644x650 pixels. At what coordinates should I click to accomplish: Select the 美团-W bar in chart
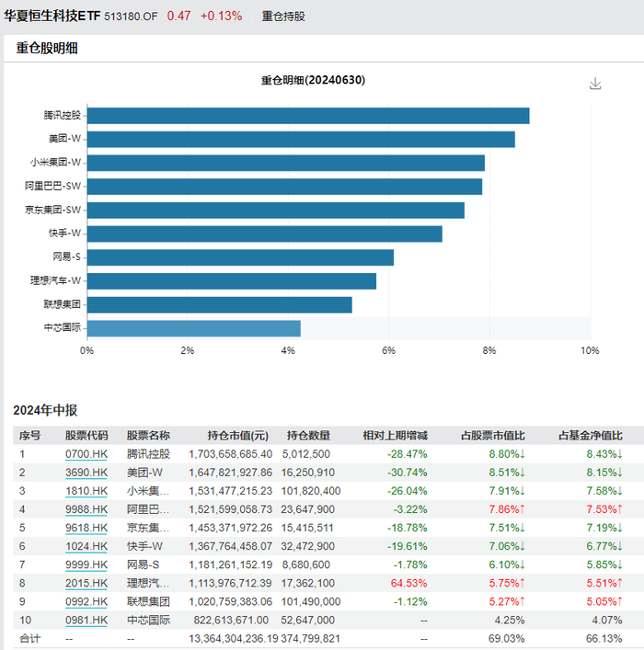301,140
